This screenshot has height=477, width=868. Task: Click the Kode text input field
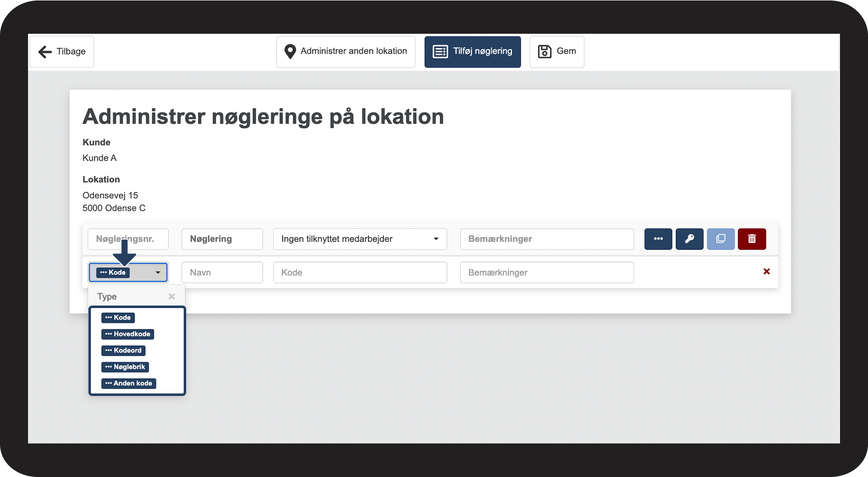pyautogui.click(x=360, y=273)
